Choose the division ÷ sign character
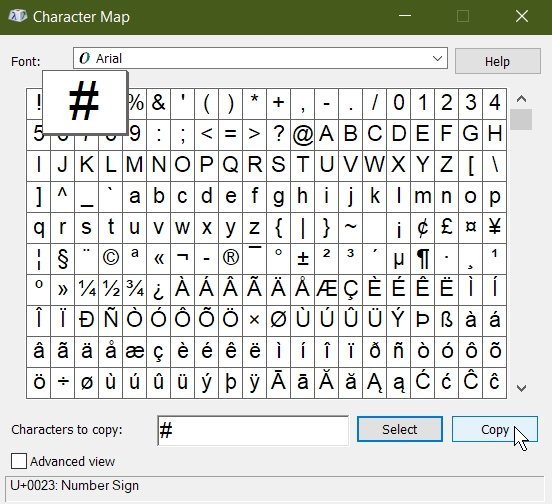The image size is (552, 504). click(x=63, y=383)
